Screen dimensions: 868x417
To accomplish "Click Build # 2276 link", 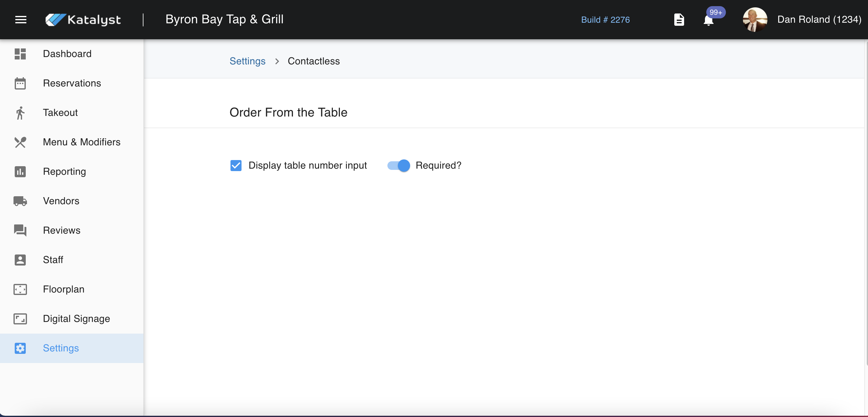I will pyautogui.click(x=605, y=20).
